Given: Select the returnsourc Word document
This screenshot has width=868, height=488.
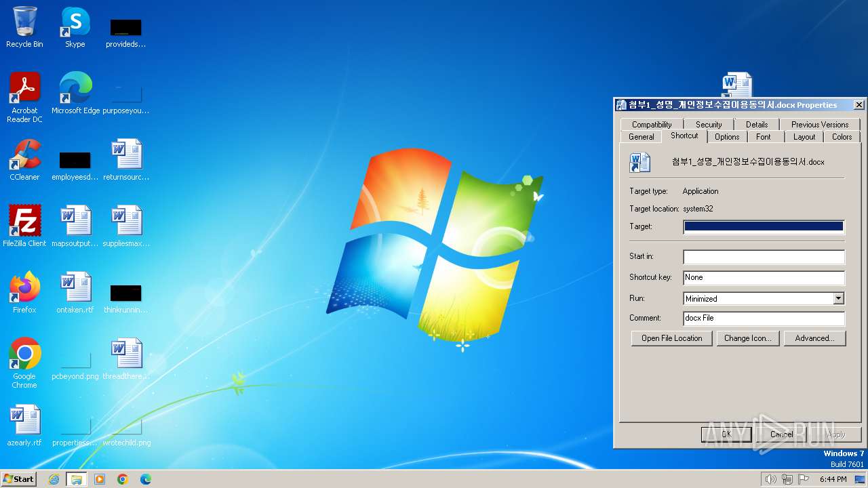Looking at the screenshot, I should pyautogui.click(x=126, y=160).
